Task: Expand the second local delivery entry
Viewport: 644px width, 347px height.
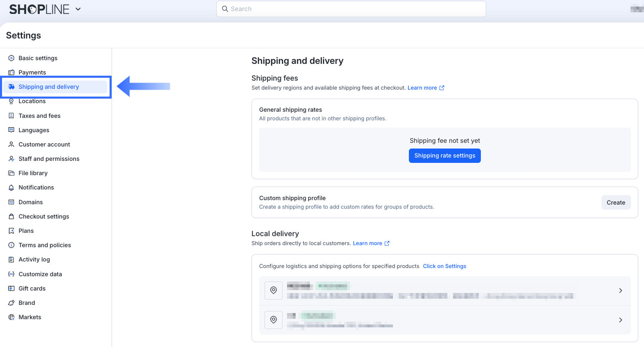Action: (621, 320)
